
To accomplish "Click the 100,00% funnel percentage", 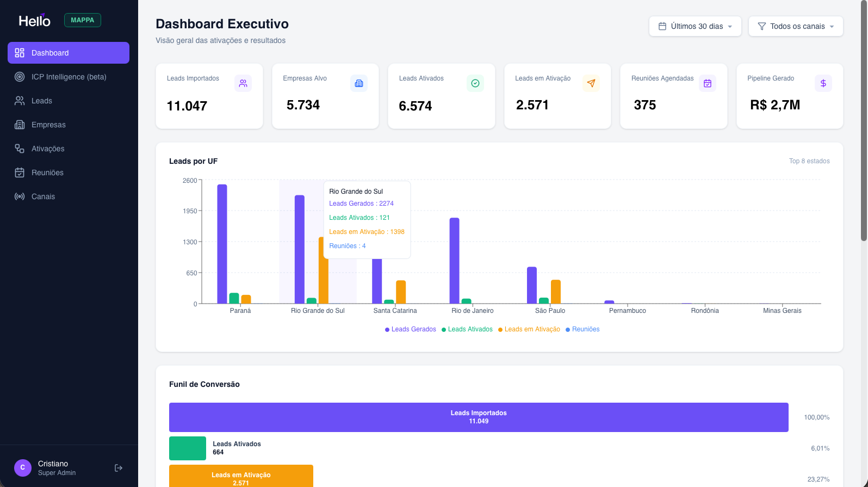I will coord(817,417).
